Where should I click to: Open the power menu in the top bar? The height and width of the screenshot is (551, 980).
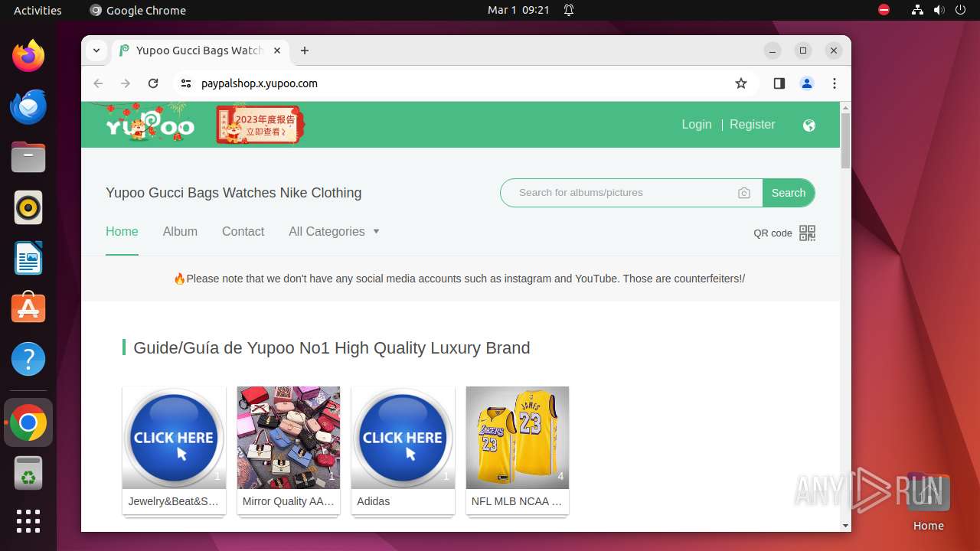(960, 10)
